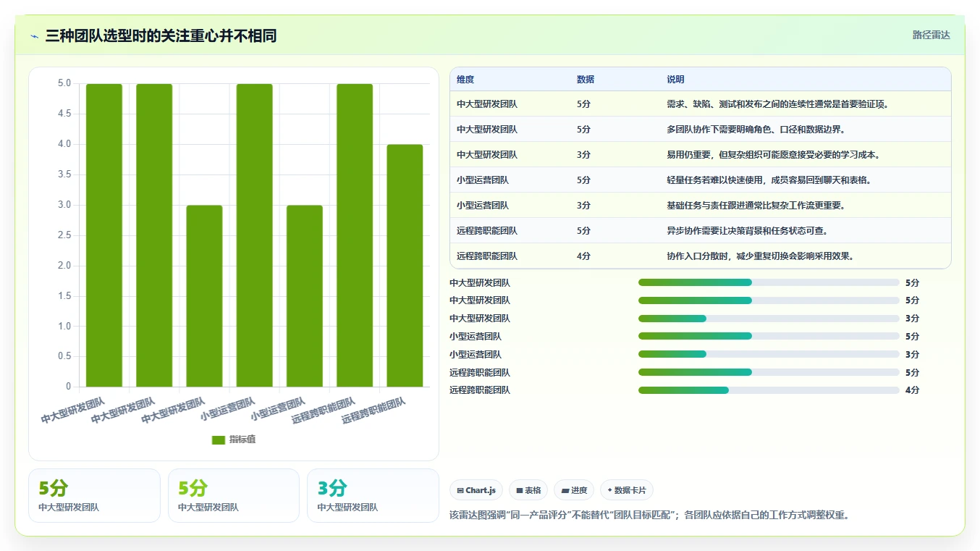Viewport: 980px width, 551px height.
Task: Click the 说明 column header
Action: click(x=675, y=80)
